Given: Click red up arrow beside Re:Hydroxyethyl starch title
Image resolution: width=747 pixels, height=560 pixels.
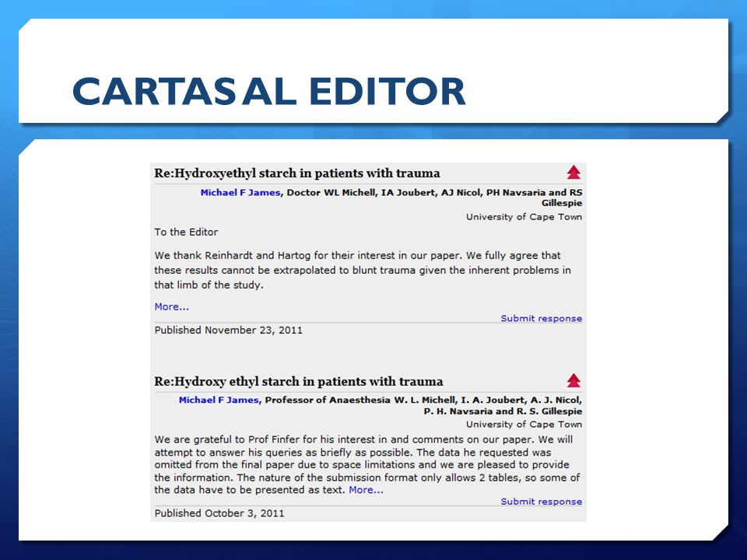Looking at the screenshot, I should coord(573,172).
